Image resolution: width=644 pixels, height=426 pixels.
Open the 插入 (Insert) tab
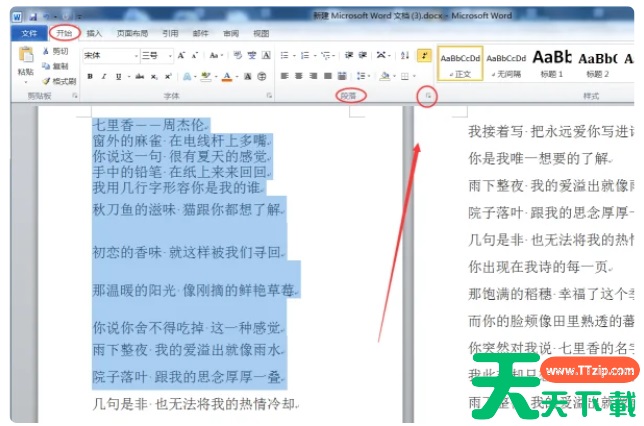[x=94, y=33]
